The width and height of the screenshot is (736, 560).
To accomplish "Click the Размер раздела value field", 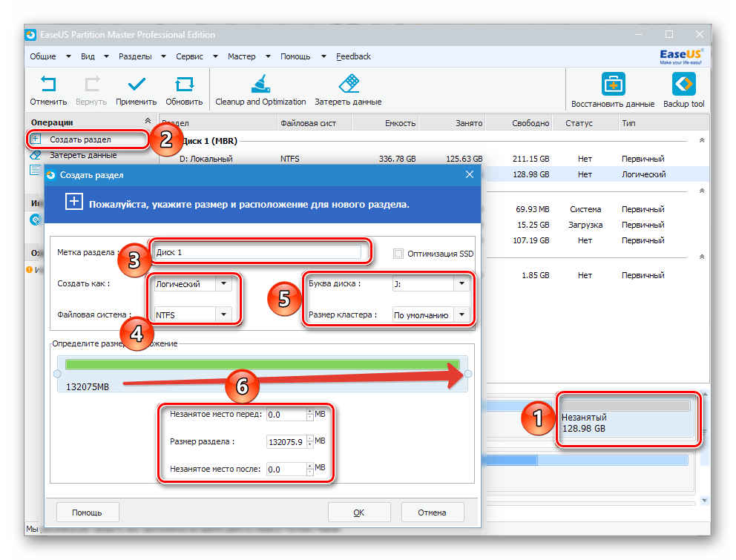I will (286, 442).
